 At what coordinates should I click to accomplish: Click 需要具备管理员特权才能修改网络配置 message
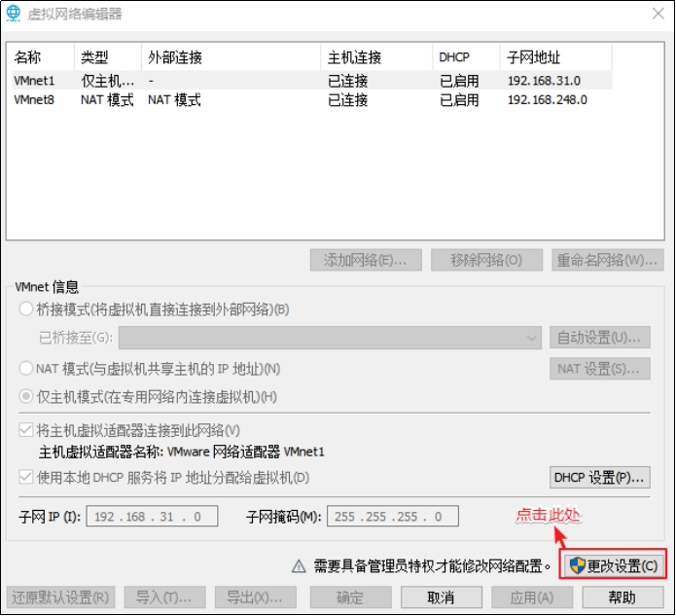[433, 565]
